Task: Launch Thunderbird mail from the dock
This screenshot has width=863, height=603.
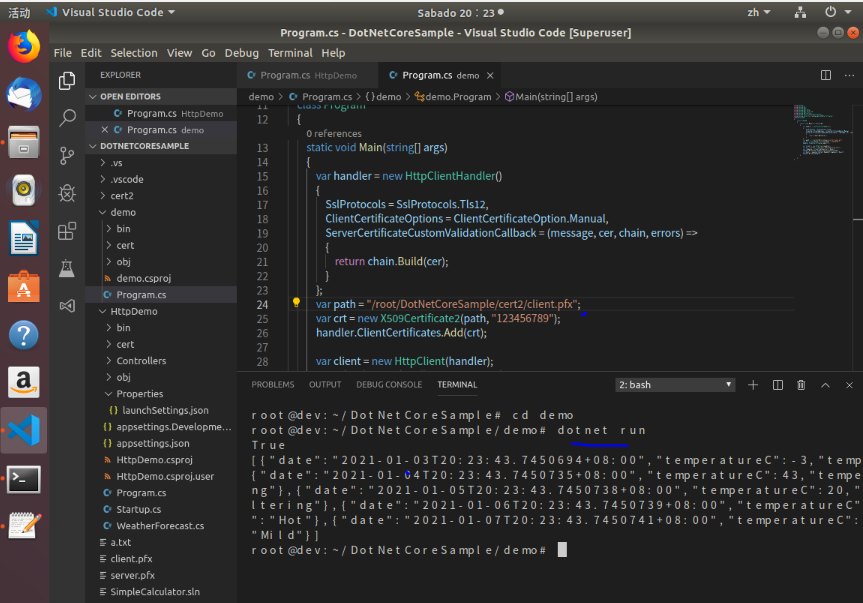Action: [24, 94]
